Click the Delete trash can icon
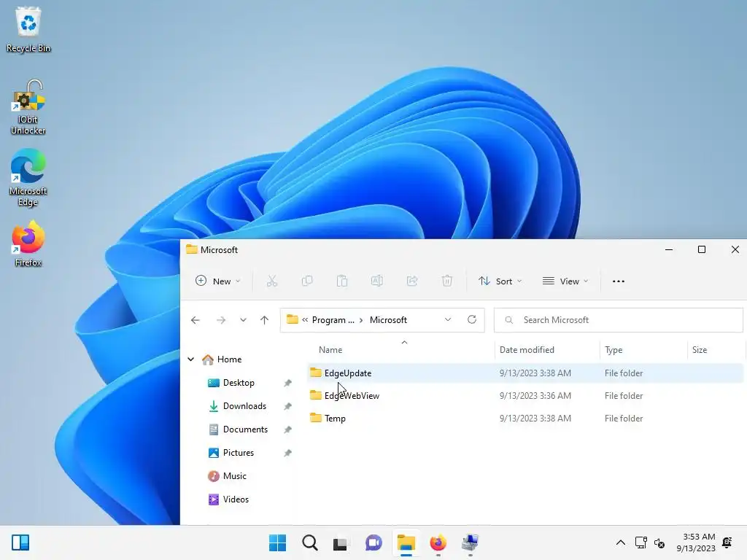Viewport: 747px width, 560px height. 447,281
